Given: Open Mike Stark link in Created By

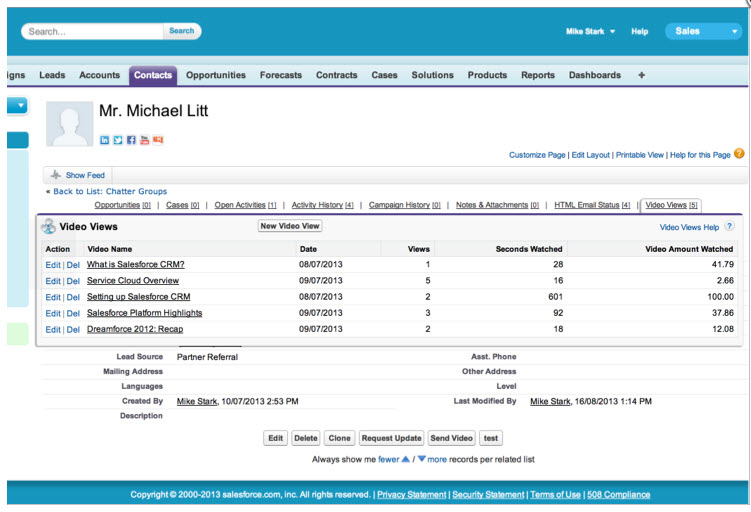Looking at the screenshot, I should pos(197,401).
